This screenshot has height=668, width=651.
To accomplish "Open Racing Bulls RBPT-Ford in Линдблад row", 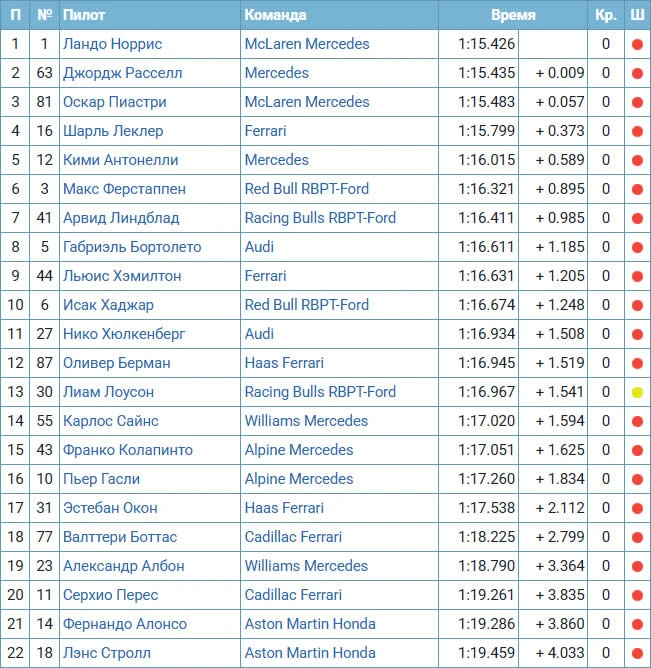I will pos(320,218).
